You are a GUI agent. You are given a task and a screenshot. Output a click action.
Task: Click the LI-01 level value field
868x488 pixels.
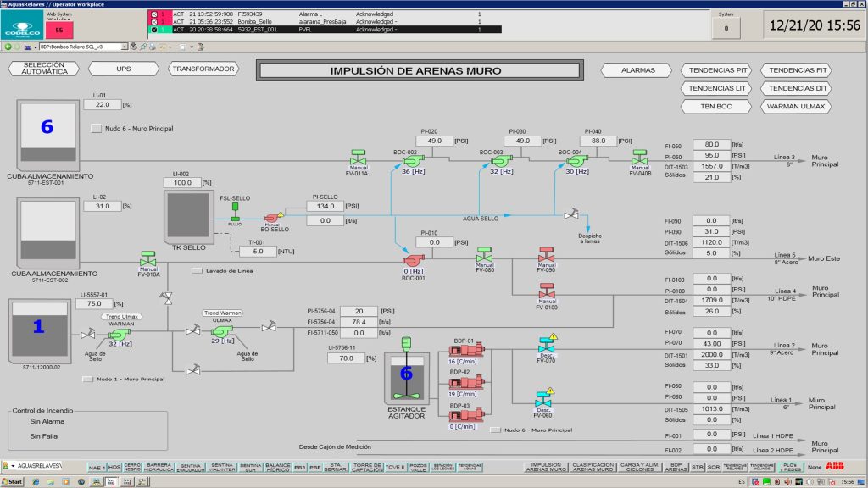point(102,105)
